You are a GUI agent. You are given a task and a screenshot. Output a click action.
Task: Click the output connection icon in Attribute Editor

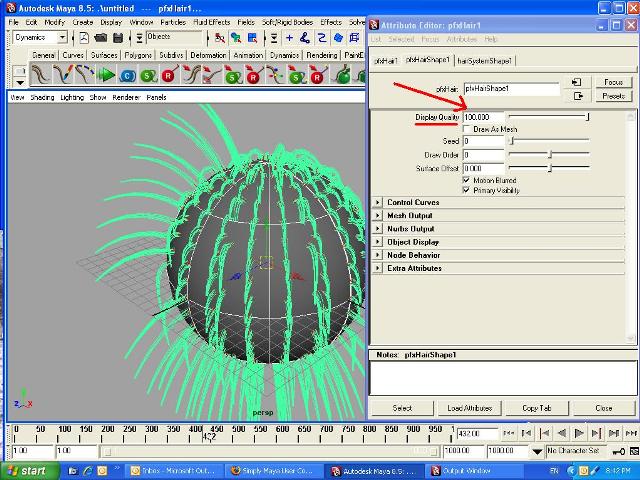click(578, 96)
